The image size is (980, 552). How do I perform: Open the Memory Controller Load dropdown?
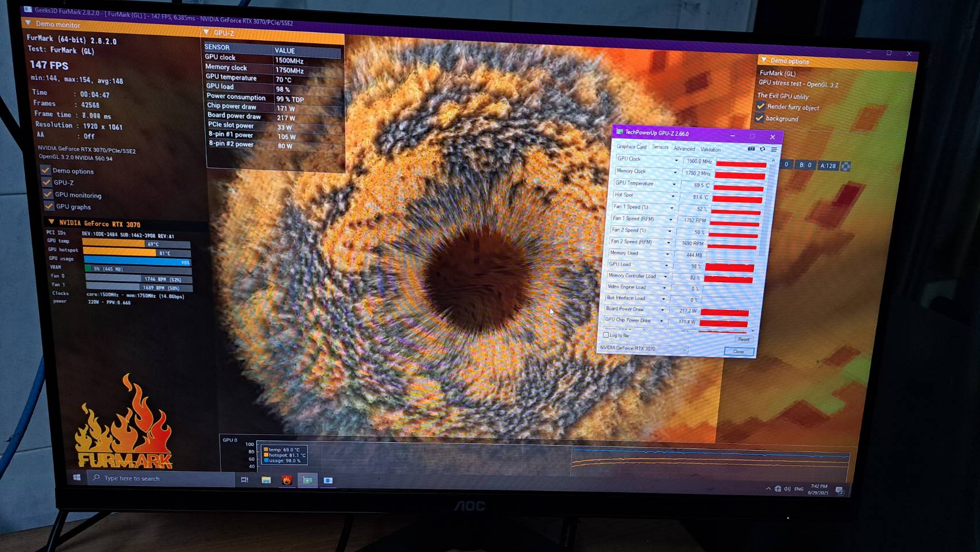665,277
